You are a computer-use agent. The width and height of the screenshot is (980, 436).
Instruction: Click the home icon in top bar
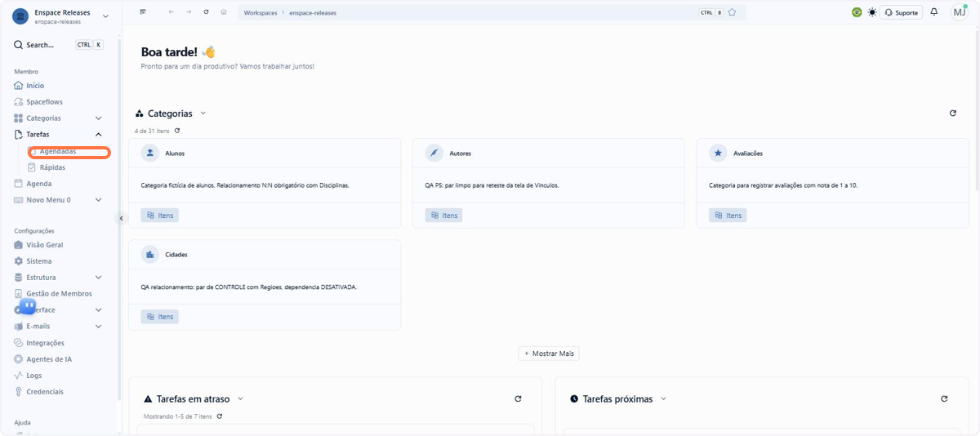pyautogui.click(x=224, y=12)
